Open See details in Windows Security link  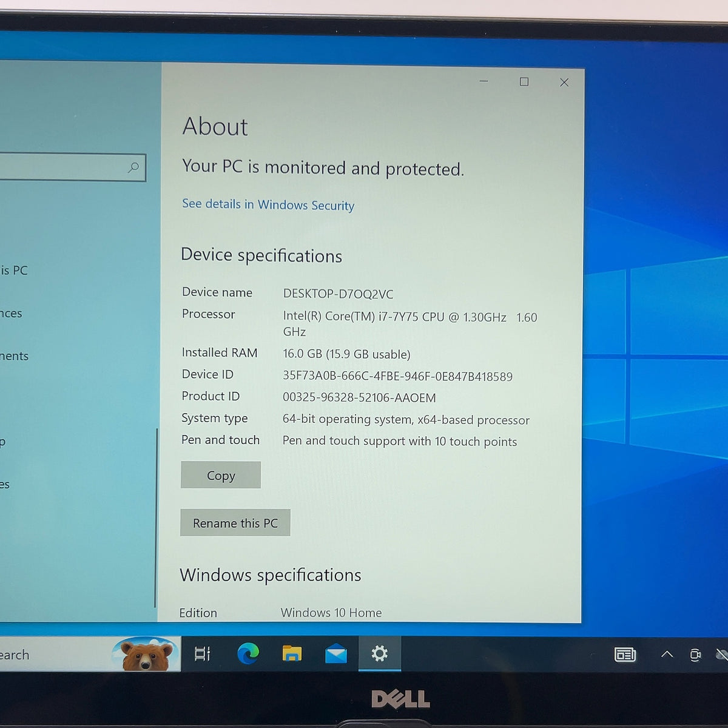click(268, 204)
